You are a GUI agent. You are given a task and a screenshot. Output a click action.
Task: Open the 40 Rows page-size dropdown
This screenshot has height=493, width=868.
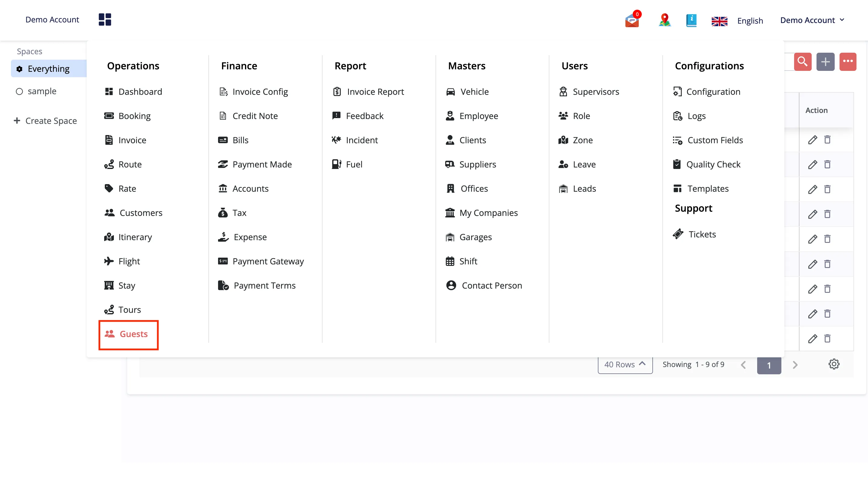click(x=625, y=365)
